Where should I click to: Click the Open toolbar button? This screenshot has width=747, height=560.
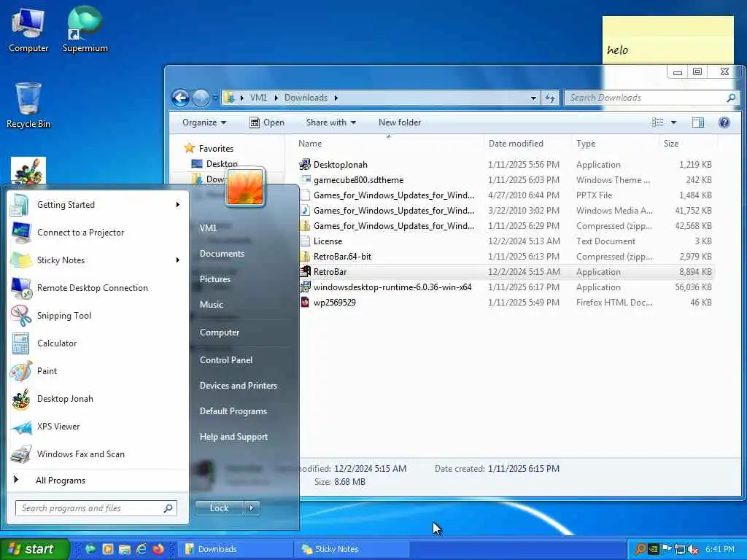point(267,122)
